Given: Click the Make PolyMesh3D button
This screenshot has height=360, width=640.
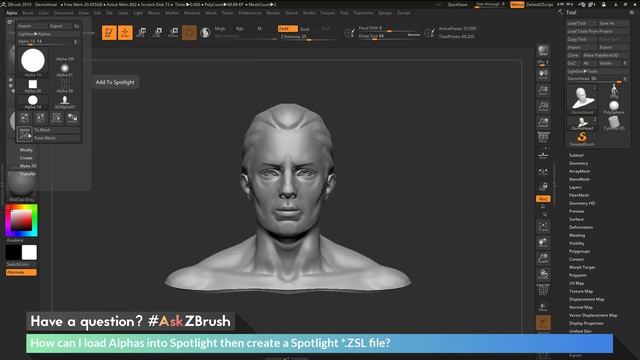Looking at the screenshot, I should 605,55.
